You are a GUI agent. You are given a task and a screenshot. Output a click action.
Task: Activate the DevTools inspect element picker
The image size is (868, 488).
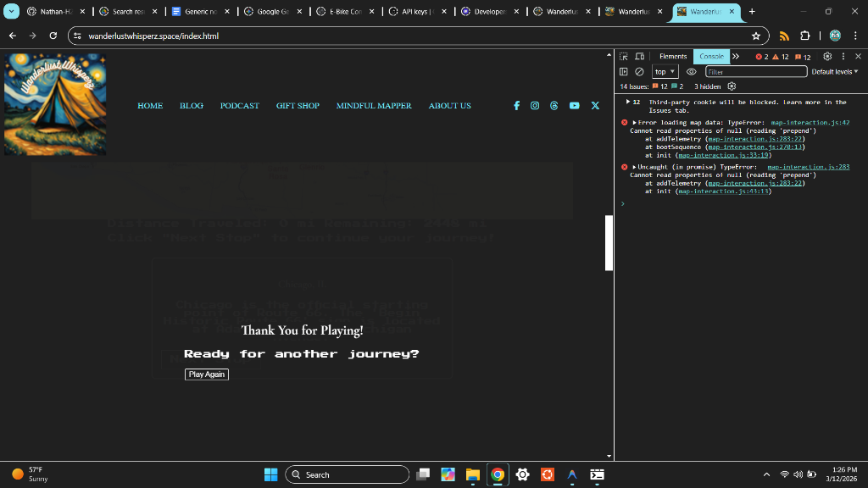[624, 57]
